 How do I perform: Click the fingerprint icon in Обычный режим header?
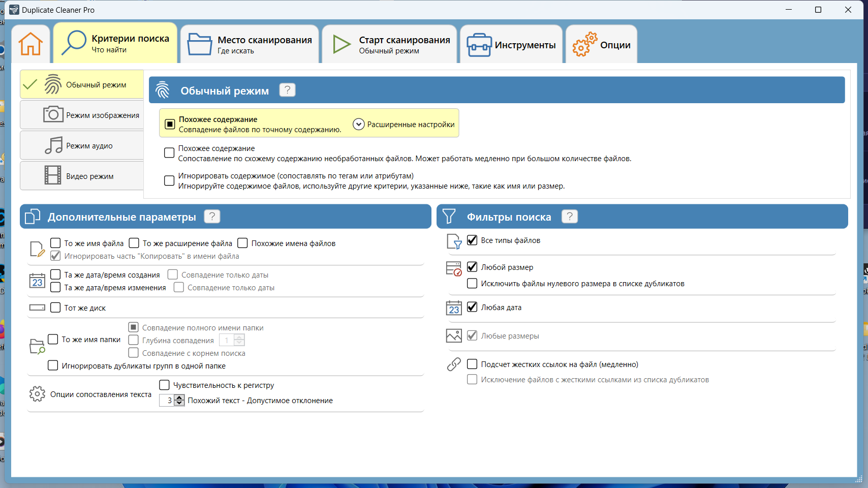point(163,90)
